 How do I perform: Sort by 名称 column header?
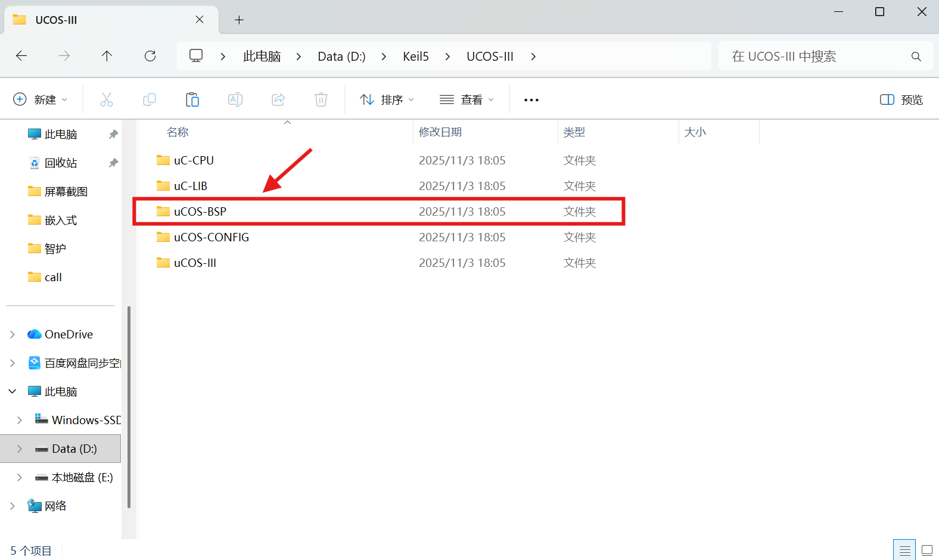[178, 132]
